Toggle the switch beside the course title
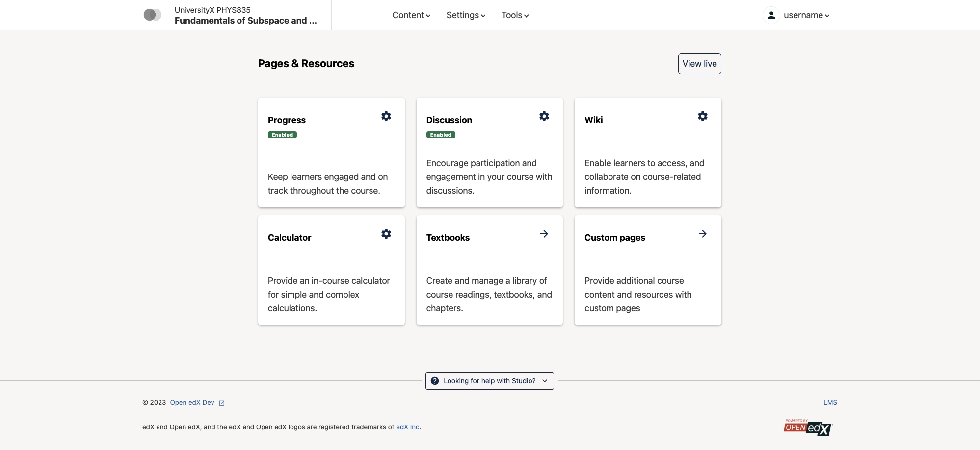 [x=153, y=15]
